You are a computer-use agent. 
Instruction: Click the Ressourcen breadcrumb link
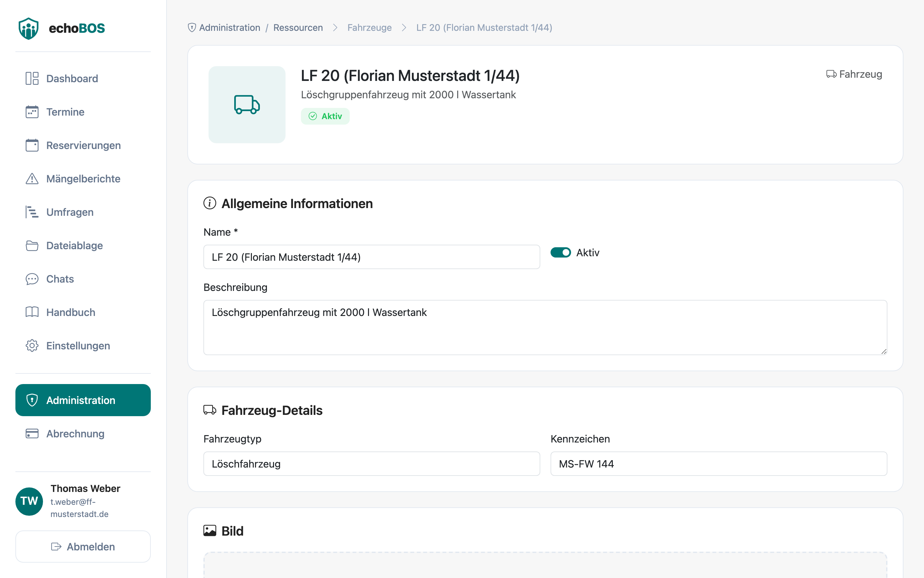[x=298, y=28]
